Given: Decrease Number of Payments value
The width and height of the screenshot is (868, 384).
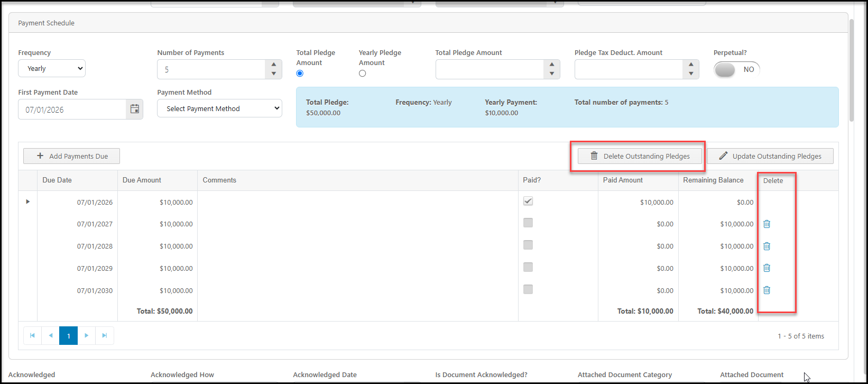Looking at the screenshot, I should point(273,74).
